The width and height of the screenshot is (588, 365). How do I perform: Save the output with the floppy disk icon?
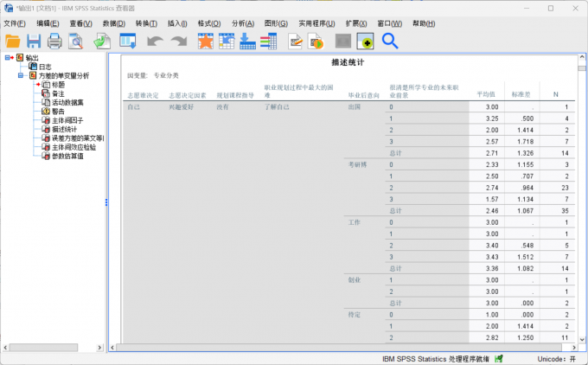(x=34, y=41)
